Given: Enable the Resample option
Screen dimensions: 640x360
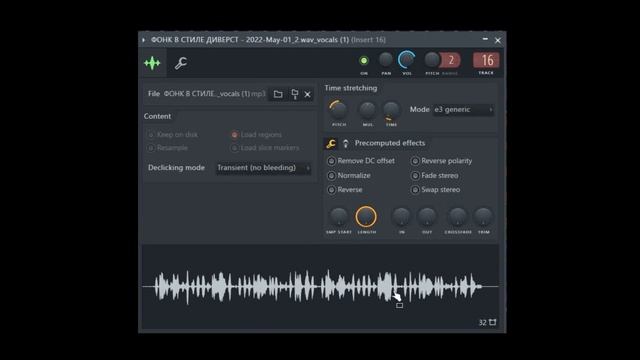Looking at the screenshot, I should point(168,148).
